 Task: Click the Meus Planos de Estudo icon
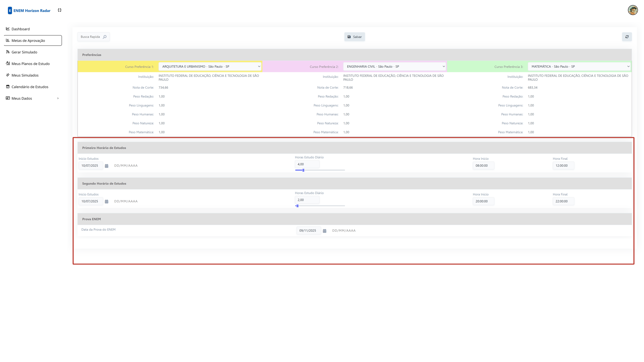pos(8,63)
